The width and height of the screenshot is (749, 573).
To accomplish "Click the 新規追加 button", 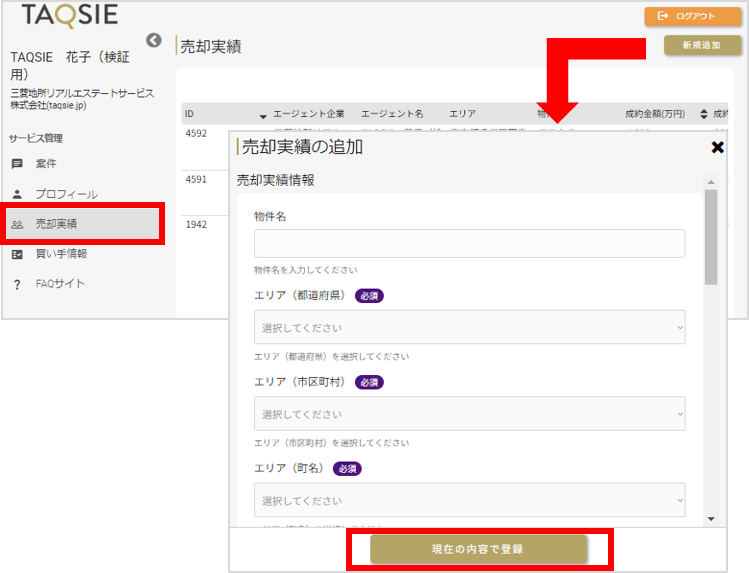I will [702, 45].
